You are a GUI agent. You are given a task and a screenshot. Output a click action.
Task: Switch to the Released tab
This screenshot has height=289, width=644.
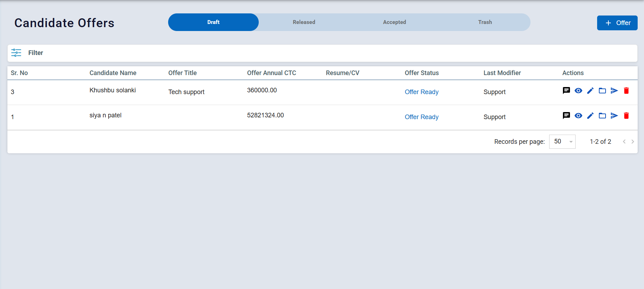(x=304, y=22)
